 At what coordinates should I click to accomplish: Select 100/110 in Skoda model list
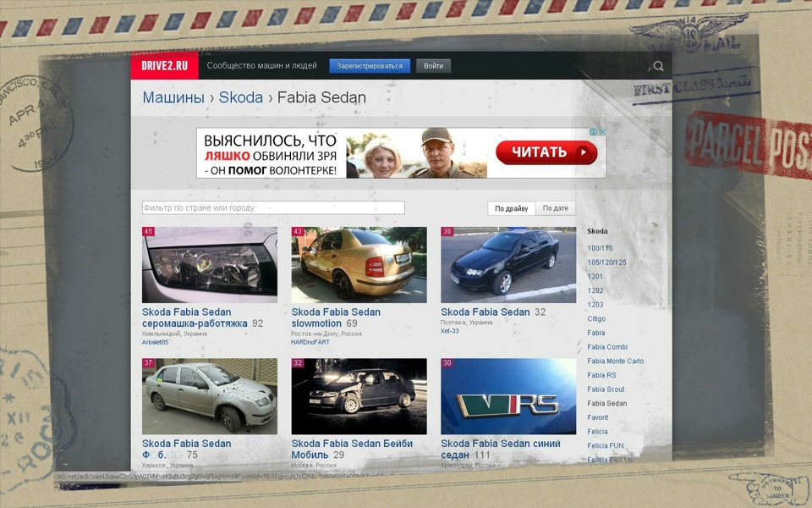(x=600, y=248)
